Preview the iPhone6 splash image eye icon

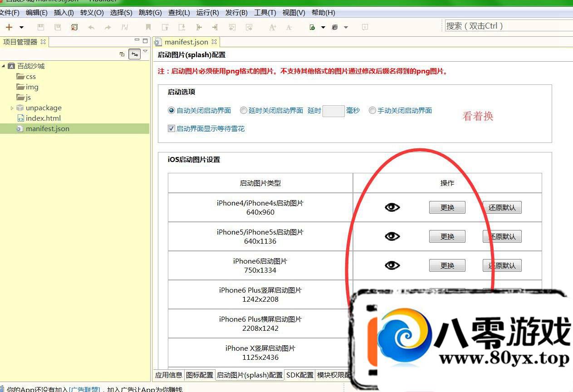[x=392, y=265]
